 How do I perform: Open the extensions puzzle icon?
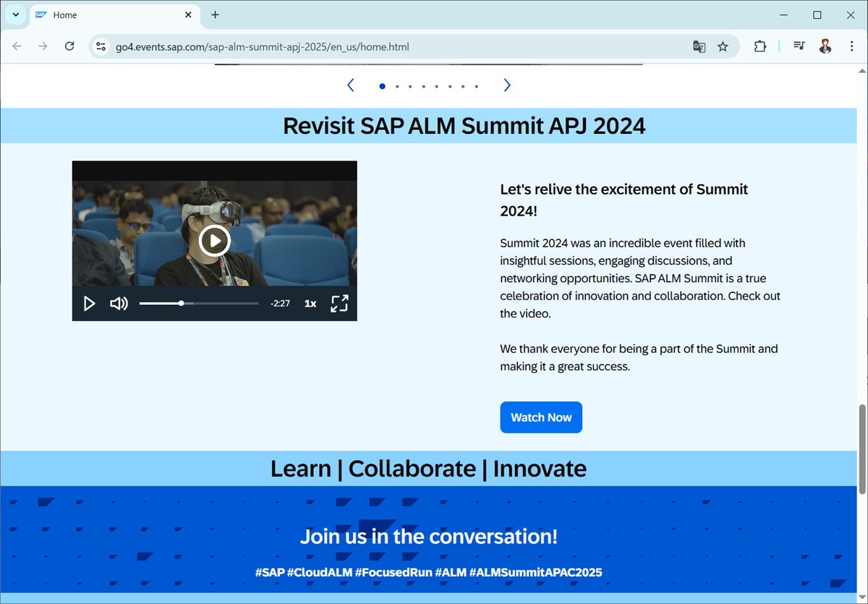pyautogui.click(x=759, y=46)
